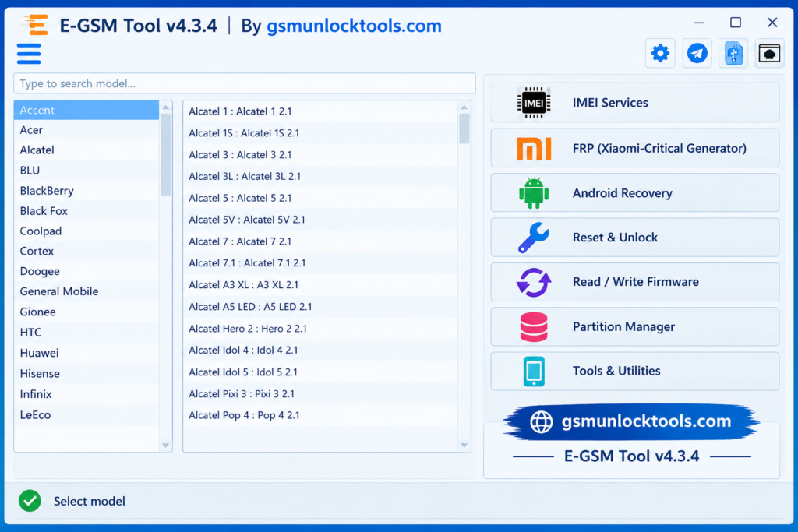Click the teal phone icon

click(x=533, y=372)
